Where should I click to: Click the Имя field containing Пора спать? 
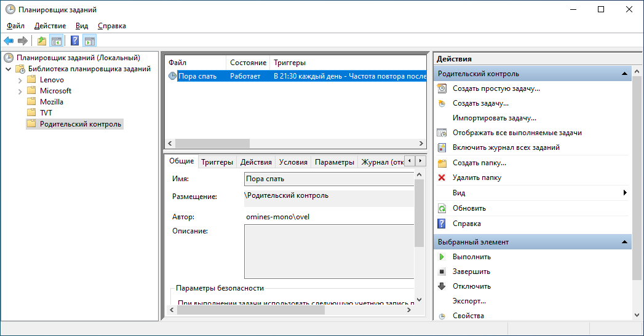(329, 179)
